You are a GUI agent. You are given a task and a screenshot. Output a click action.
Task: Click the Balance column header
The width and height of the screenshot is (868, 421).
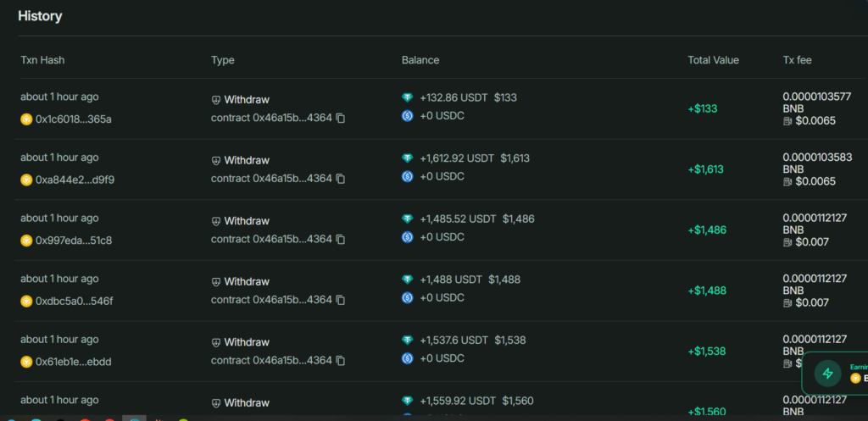pos(420,60)
